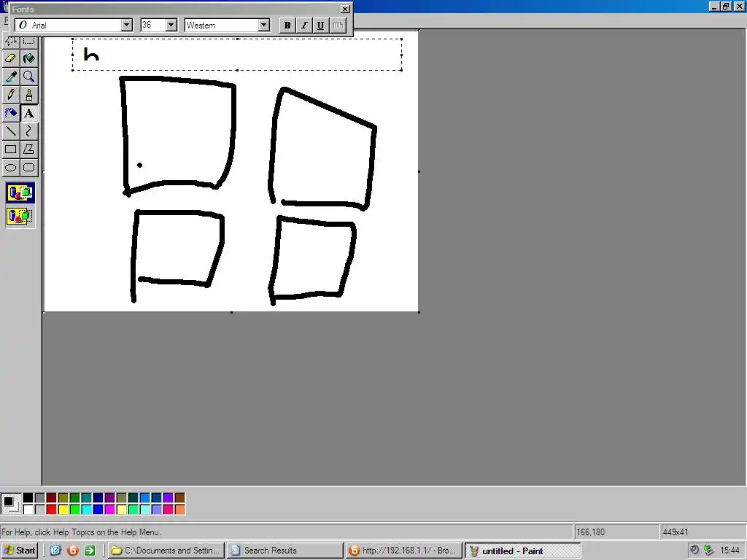Select the Rounded Rectangle tool

coord(28,167)
